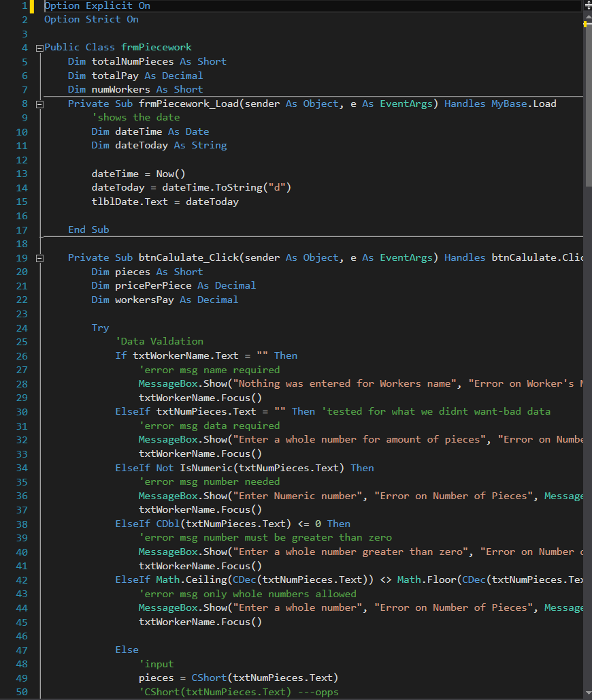Click 'Option Strict On' statement
This screenshot has width=592, height=700.
(x=91, y=20)
